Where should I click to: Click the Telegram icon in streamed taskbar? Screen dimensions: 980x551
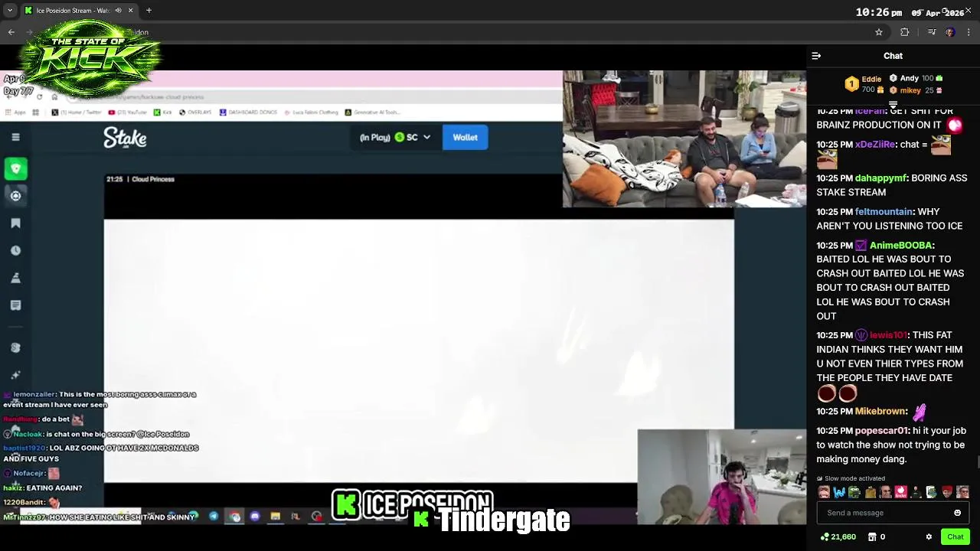214,517
